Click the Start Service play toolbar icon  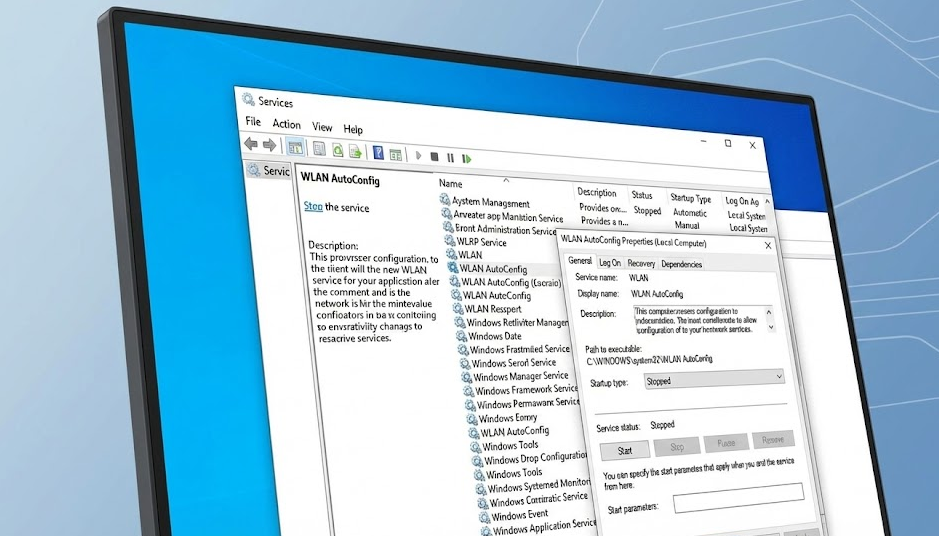click(418, 156)
